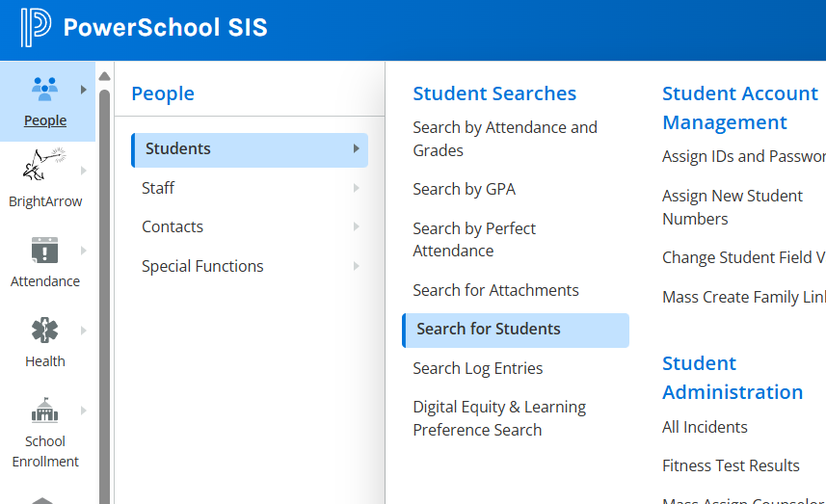The height and width of the screenshot is (504, 826).
Task: Expand the Staff submenu arrow
Action: pos(357,188)
